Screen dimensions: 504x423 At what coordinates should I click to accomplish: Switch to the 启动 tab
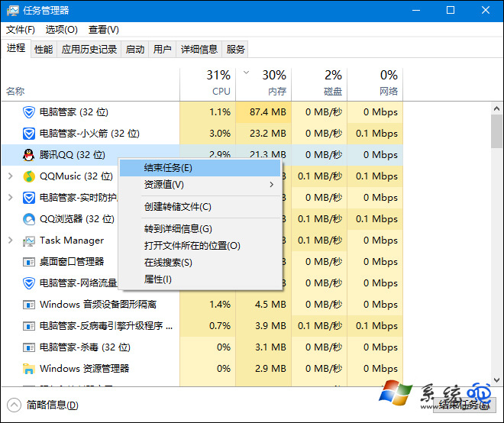tap(135, 50)
